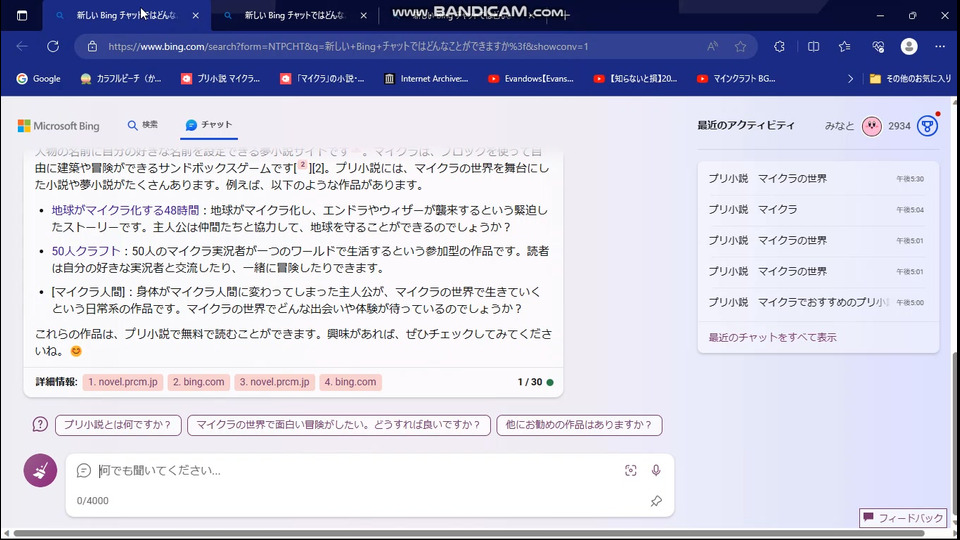Expand bookmarks overflow chevron

click(850, 78)
